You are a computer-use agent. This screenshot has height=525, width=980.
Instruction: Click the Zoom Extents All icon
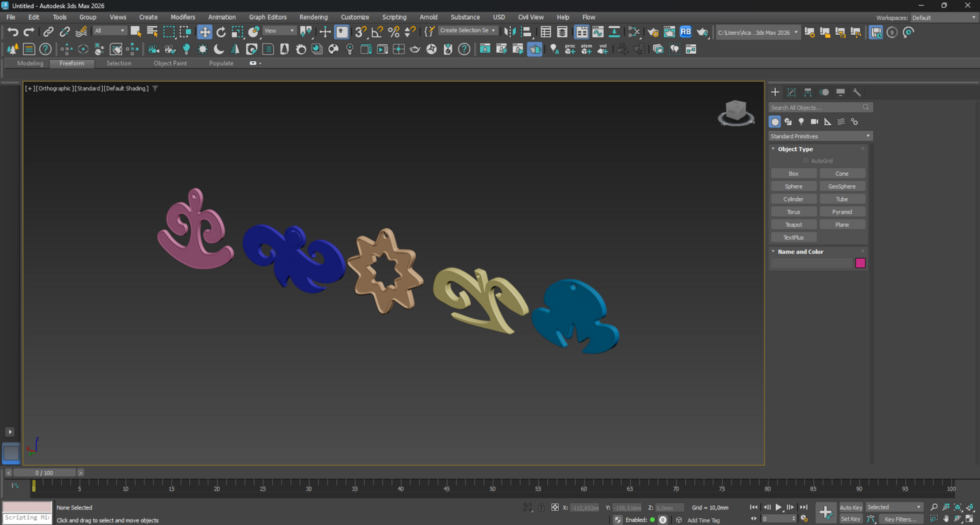958,507
